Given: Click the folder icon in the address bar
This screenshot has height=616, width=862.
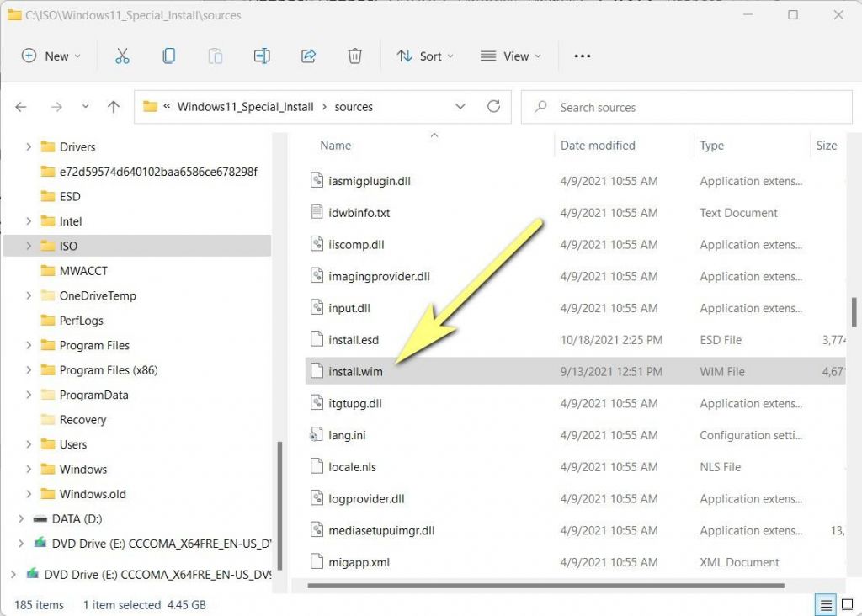Looking at the screenshot, I should 152,107.
